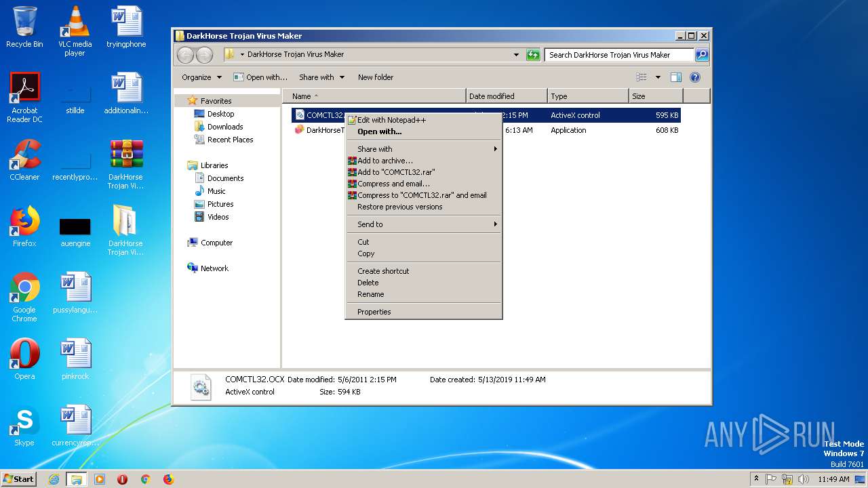Toggle the preview pane button
The width and height of the screenshot is (868, 488).
coord(676,77)
